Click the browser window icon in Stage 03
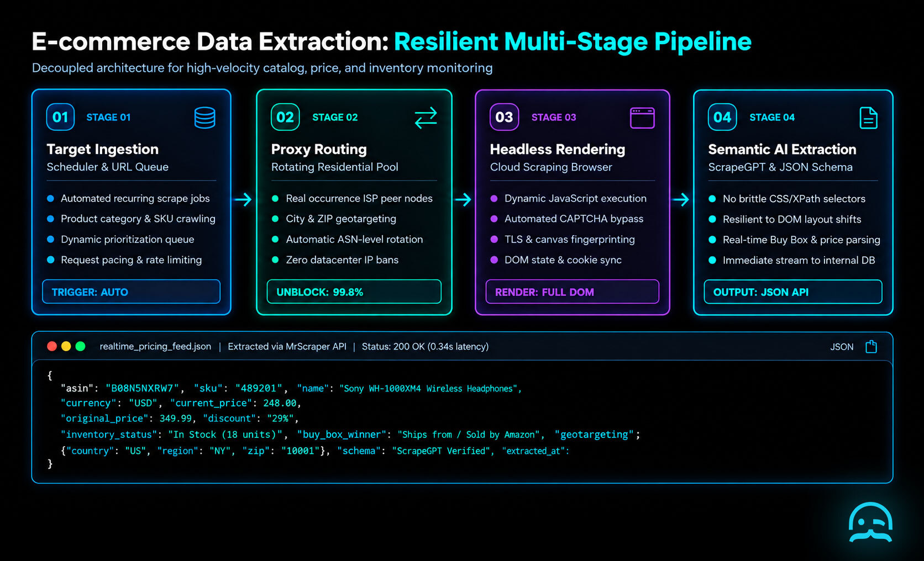 point(642,118)
